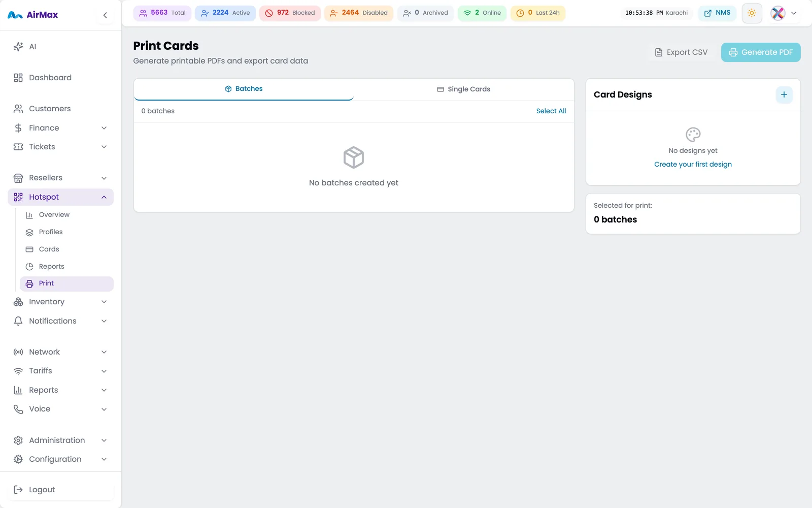Image resolution: width=812 pixels, height=508 pixels.
Task: Click the Cards credit card icon
Action: click(x=29, y=249)
